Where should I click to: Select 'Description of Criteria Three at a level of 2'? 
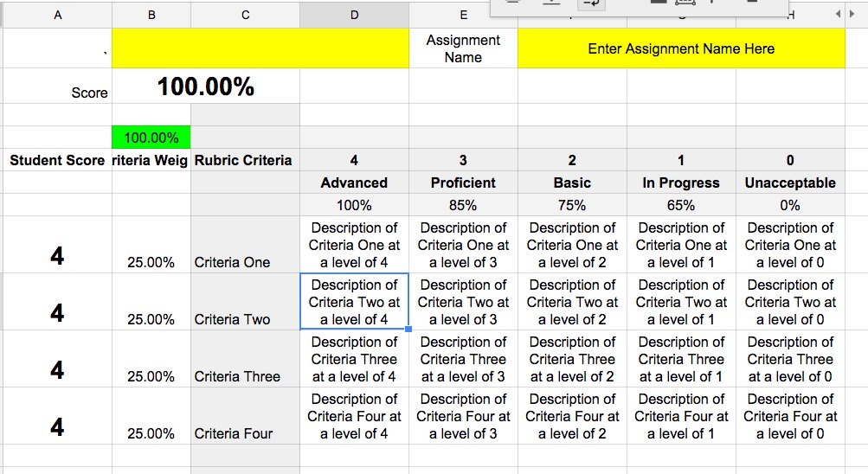tap(572, 358)
